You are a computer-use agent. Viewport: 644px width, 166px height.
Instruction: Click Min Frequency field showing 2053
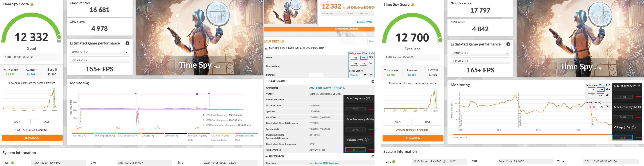coord(355,109)
